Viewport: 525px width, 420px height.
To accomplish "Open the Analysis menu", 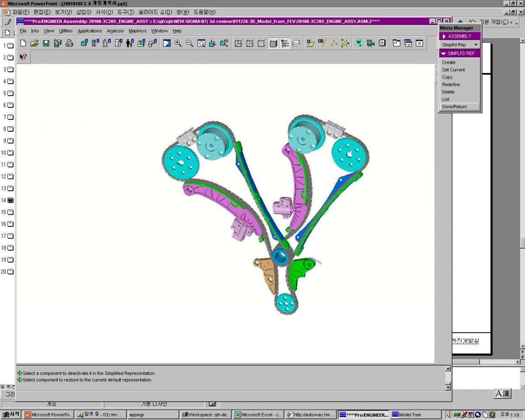I will tap(115, 31).
